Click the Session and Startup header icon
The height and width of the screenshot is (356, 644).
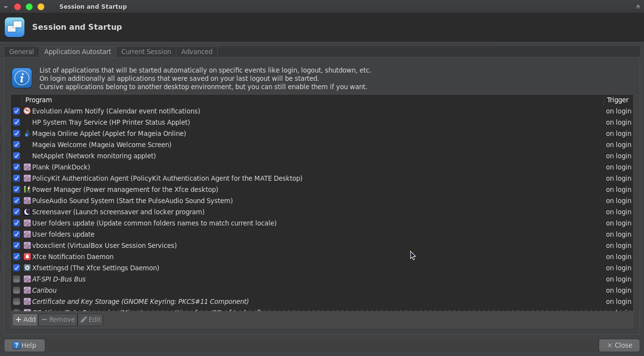pos(15,27)
